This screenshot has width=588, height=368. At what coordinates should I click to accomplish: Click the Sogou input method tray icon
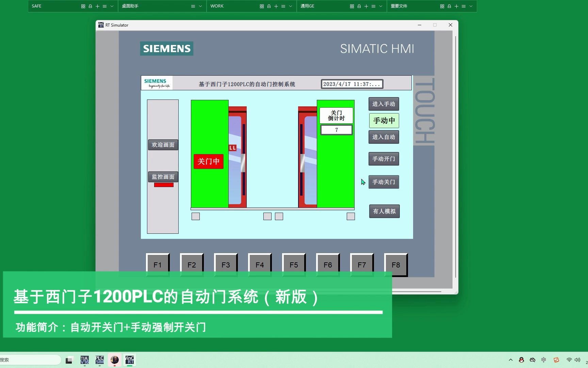tap(556, 360)
